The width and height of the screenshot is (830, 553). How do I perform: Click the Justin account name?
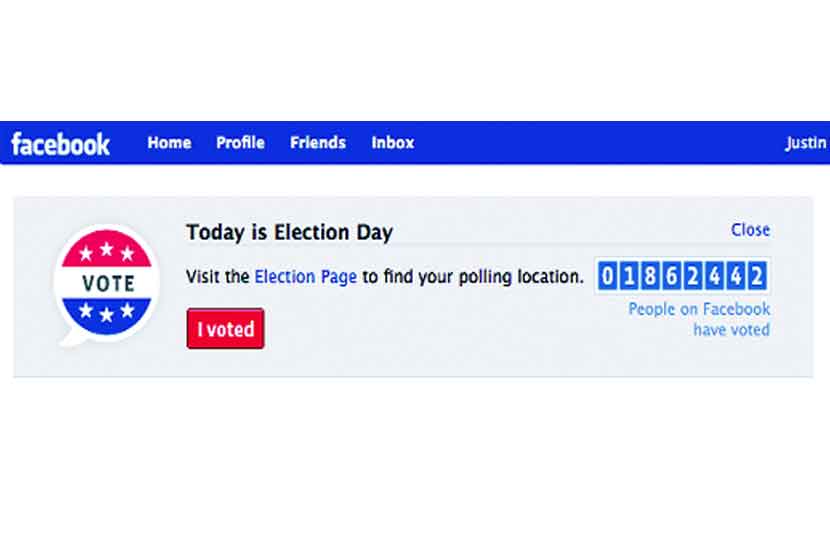pos(806,143)
